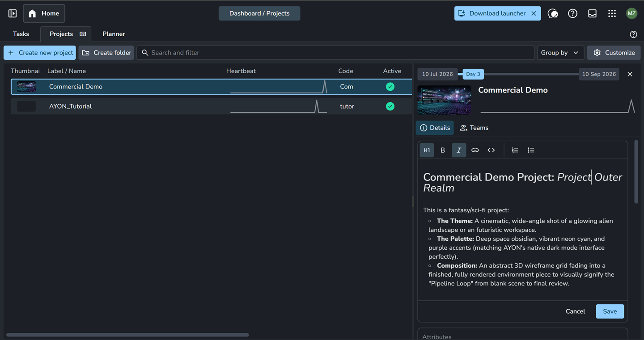Screen dimensions: 644x340
Task: Click the AYON_Tutorial heartbeat graph in table
Action: pos(279,106)
